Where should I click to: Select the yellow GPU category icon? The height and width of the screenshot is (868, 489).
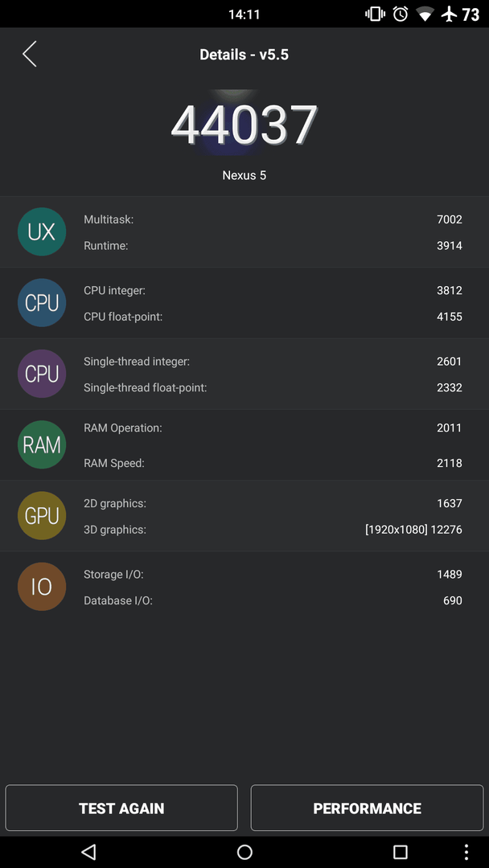[42, 516]
